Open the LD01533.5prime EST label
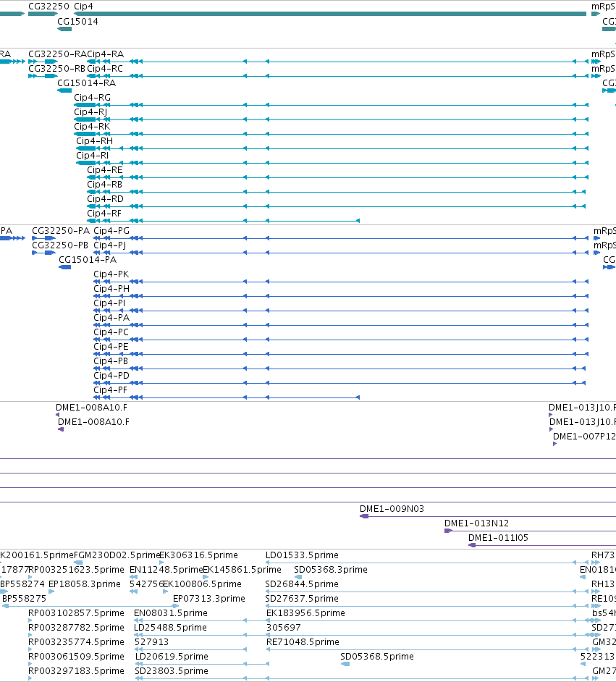Viewport: 616px width, 682px height. coord(302,555)
